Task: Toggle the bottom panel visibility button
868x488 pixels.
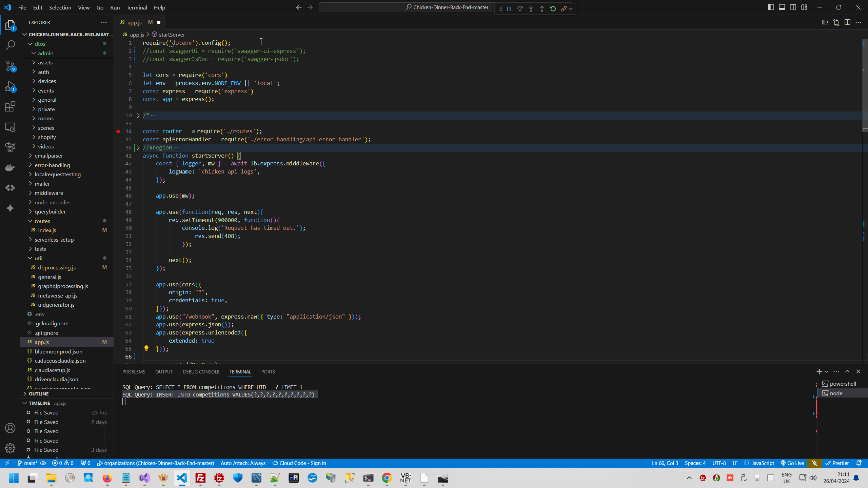Action: [x=782, y=7]
